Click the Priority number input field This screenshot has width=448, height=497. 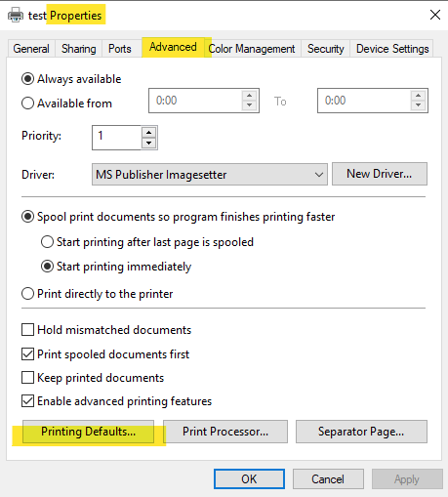(116, 138)
